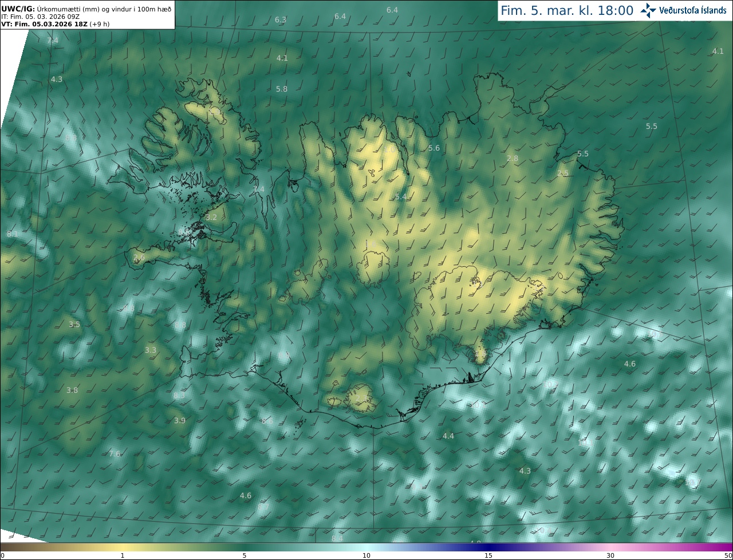Viewport: 733px width, 560px height.
Task: Click the map value 5.4
Action: [401, 196]
